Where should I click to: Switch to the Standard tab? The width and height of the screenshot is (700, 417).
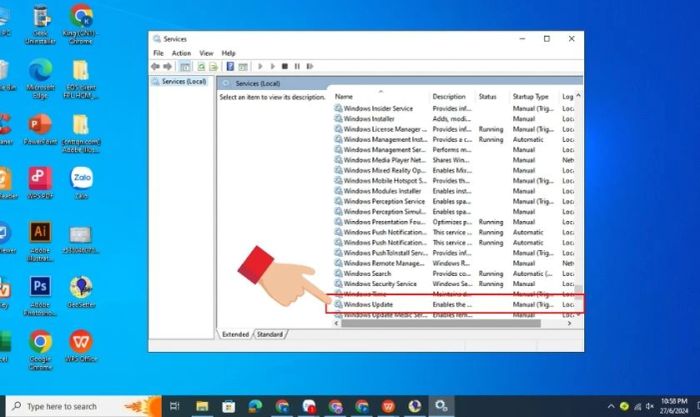pyautogui.click(x=270, y=334)
